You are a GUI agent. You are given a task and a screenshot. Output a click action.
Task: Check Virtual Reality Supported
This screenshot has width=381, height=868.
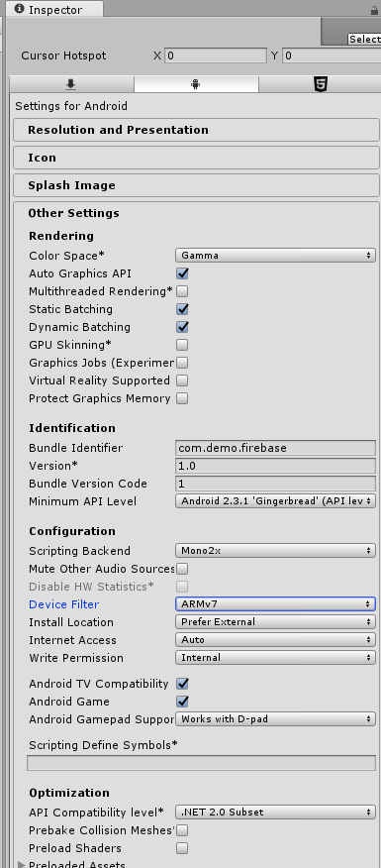click(x=182, y=380)
